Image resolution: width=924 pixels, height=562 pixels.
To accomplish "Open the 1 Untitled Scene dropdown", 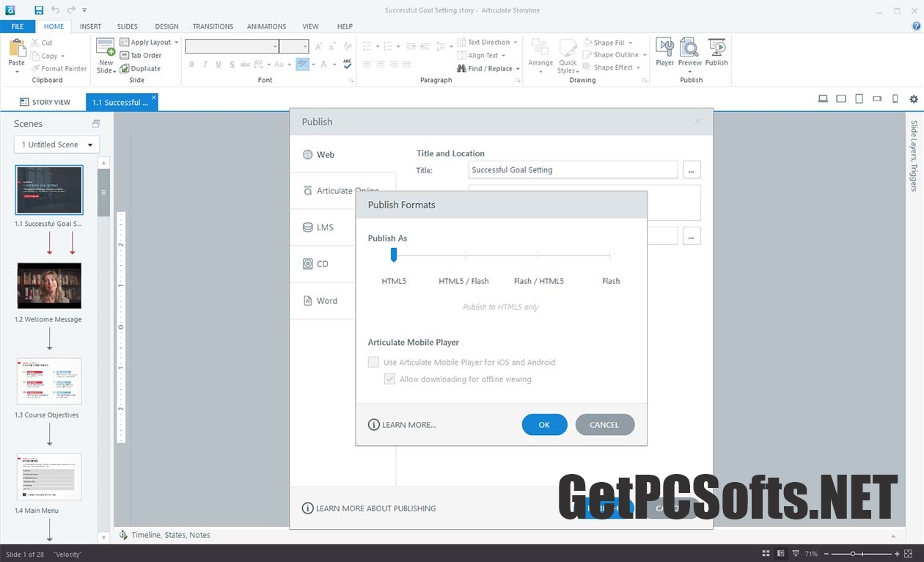I will (x=56, y=145).
